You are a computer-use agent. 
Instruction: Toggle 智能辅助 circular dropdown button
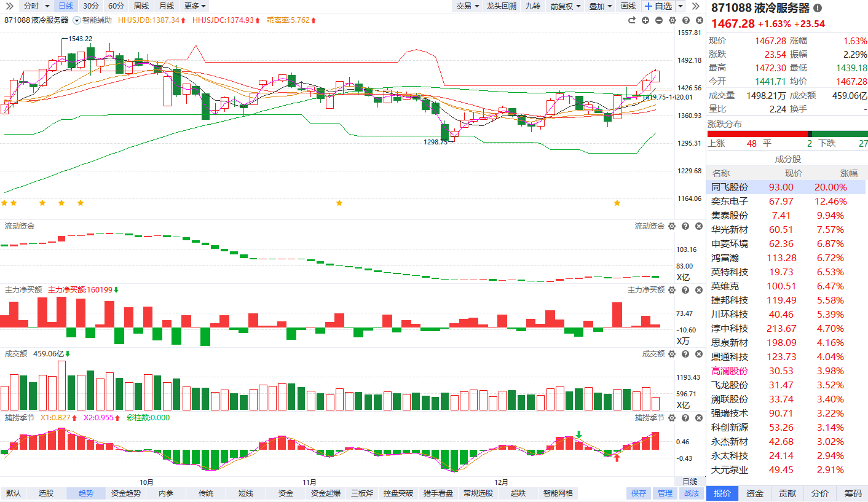point(76,20)
